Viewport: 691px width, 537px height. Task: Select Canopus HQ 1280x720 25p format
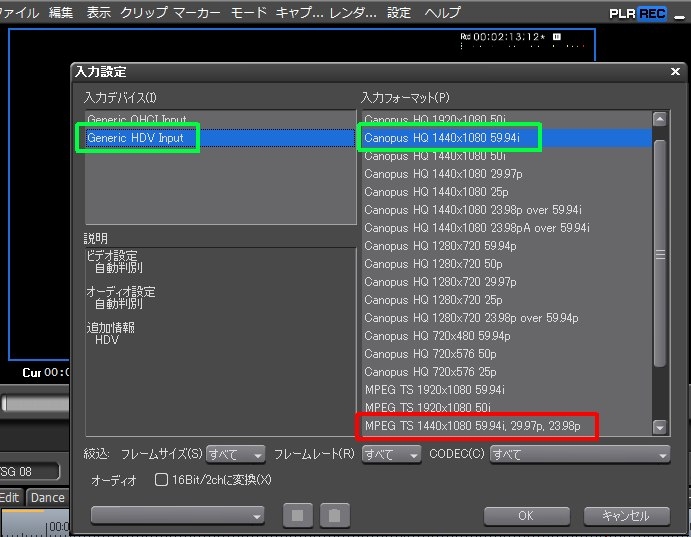click(x=507, y=300)
